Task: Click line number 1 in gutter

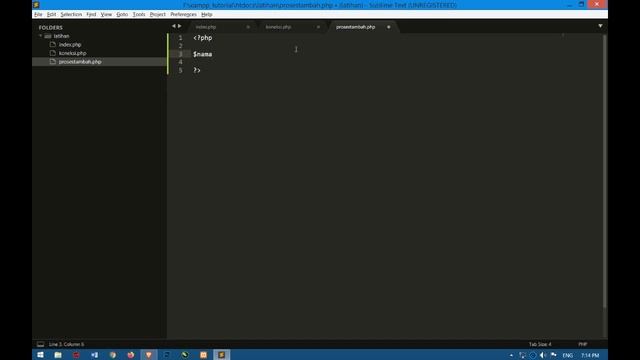Action: [180, 38]
